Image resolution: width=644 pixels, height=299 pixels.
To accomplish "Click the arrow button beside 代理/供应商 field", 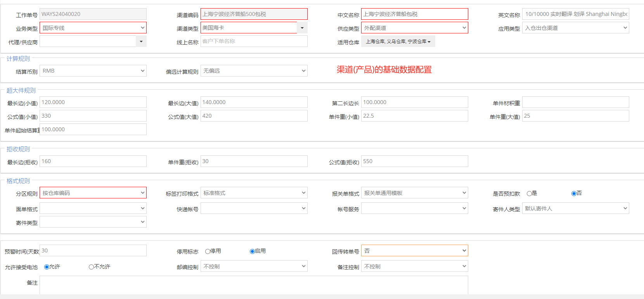I will point(141,42).
